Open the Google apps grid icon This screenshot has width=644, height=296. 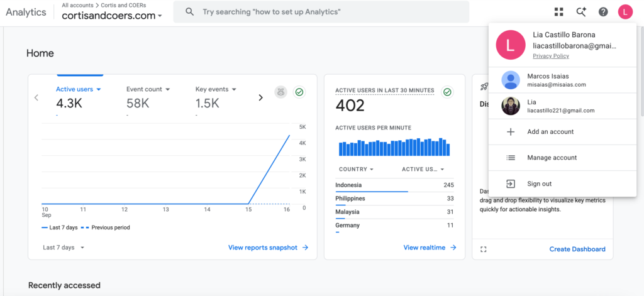[x=558, y=11]
